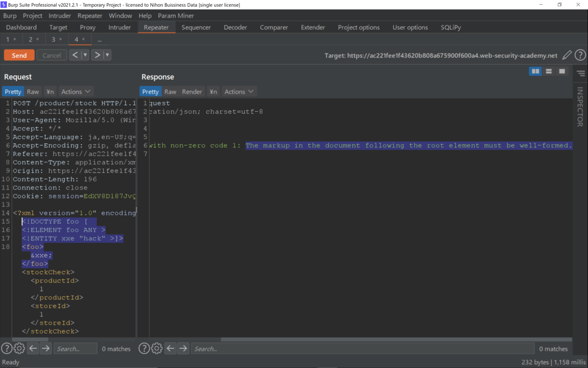Focus the Request search field
This screenshot has width=588, height=368.
(x=75, y=349)
